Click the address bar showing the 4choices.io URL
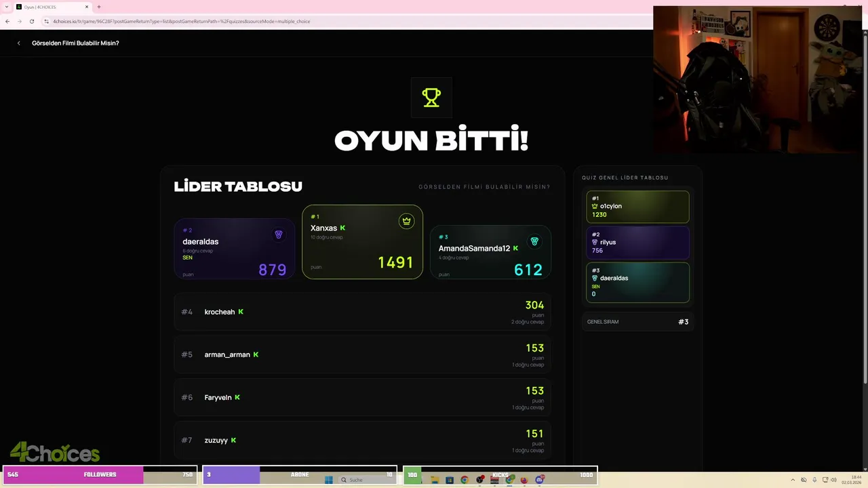Screen dimensions: 868x488 [x=346, y=22]
